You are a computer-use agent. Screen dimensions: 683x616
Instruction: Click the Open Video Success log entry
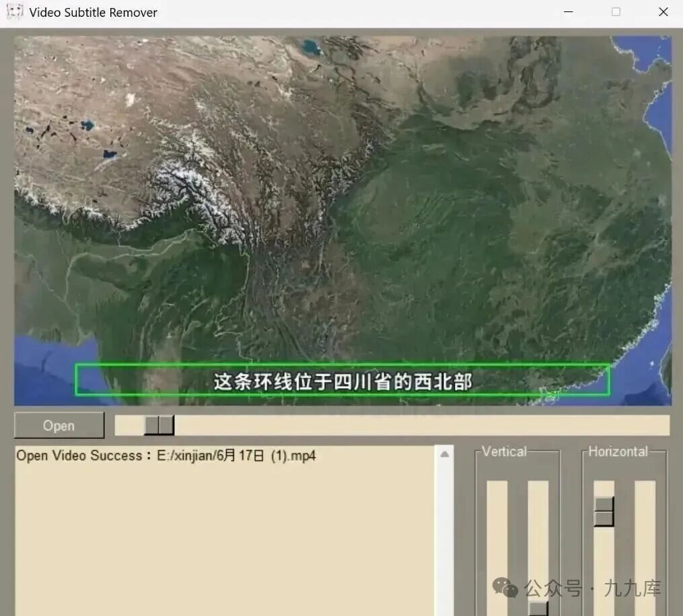[166, 455]
